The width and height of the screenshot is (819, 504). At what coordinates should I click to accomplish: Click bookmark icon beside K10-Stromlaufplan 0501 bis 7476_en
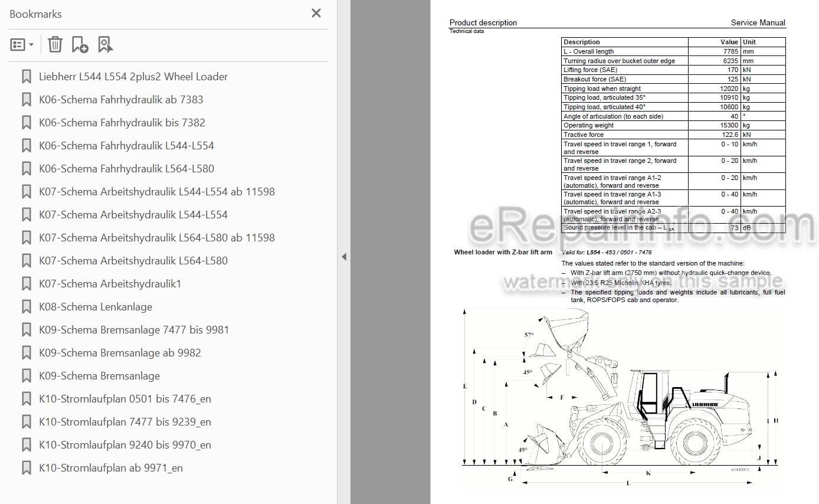[26, 399]
